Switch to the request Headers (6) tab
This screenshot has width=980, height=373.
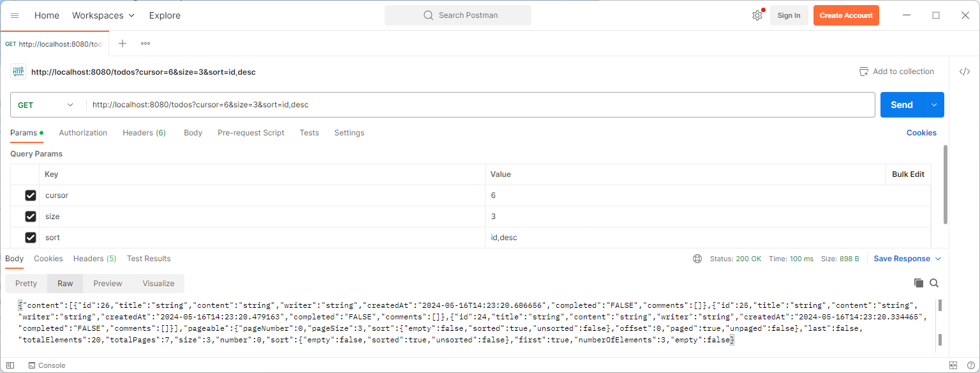[x=144, y=133]
